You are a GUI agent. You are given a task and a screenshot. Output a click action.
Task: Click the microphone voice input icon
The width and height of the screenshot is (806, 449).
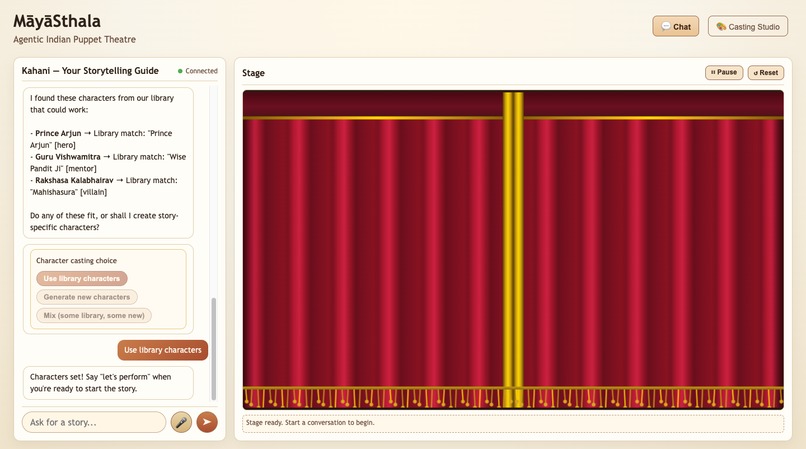[x=181, y=422]
